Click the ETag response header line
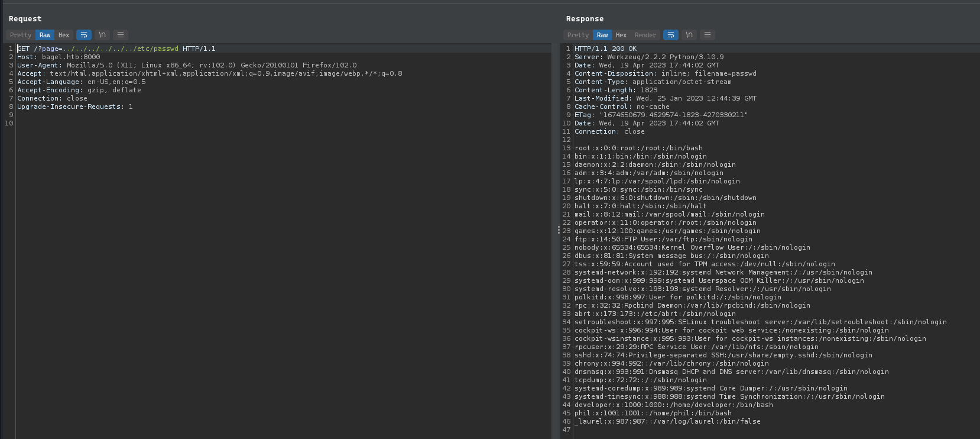The height and width of the screenshot is (439, 980). [661, 115]
